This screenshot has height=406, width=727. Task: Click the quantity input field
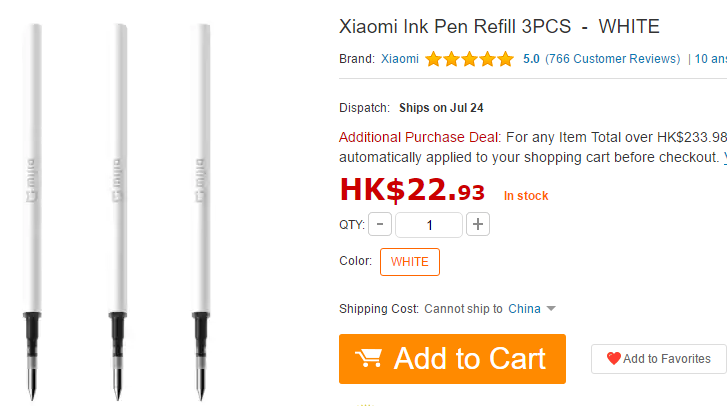pyautogui.click(x=429, y=225)
